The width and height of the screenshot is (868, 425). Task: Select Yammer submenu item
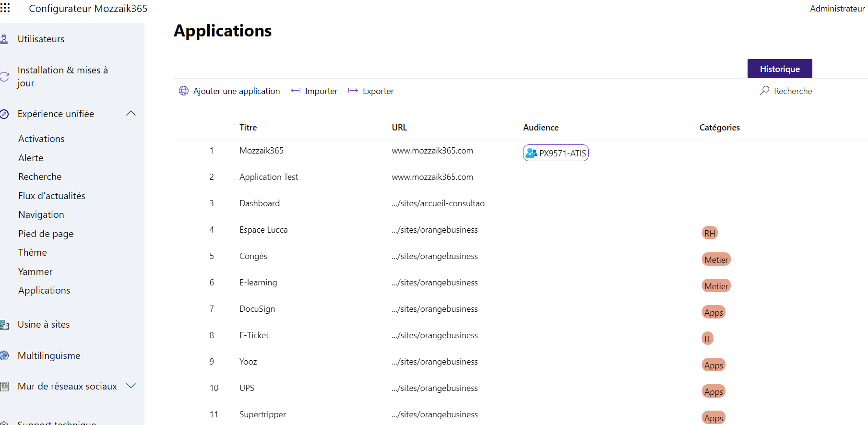tap(36, 272)
